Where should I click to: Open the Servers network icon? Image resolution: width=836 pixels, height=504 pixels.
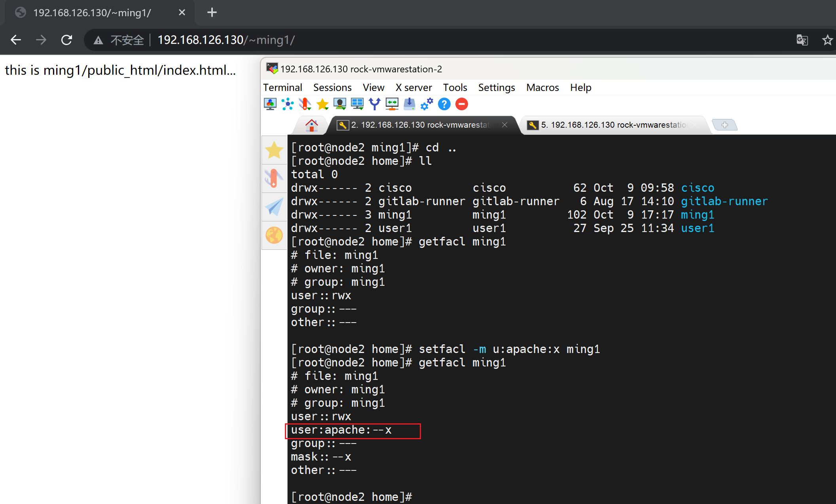[288, 104]
